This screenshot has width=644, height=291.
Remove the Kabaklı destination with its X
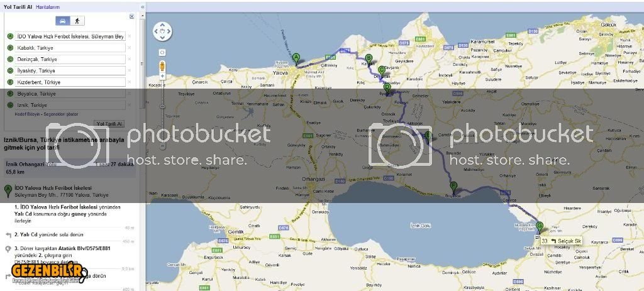coord(130,48)
